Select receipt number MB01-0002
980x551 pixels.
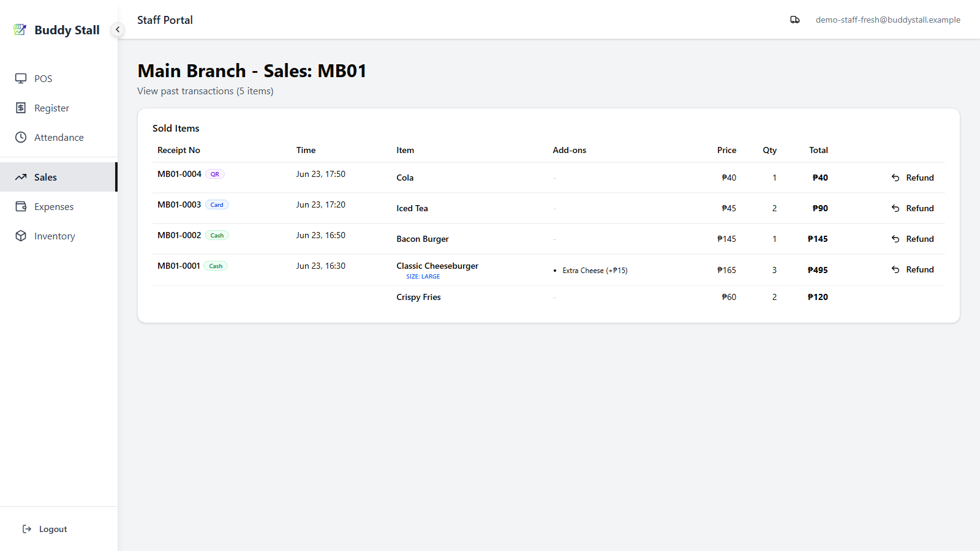(179, 235)
